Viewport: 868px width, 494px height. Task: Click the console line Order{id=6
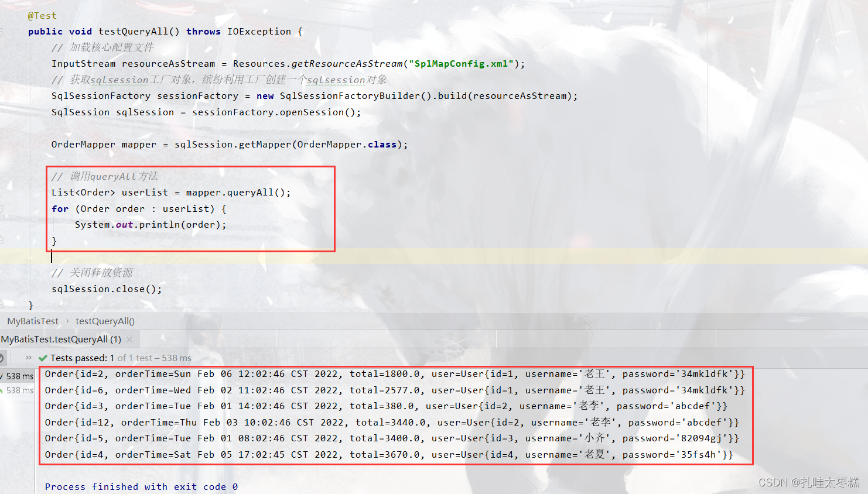click(x=395, y=390)
